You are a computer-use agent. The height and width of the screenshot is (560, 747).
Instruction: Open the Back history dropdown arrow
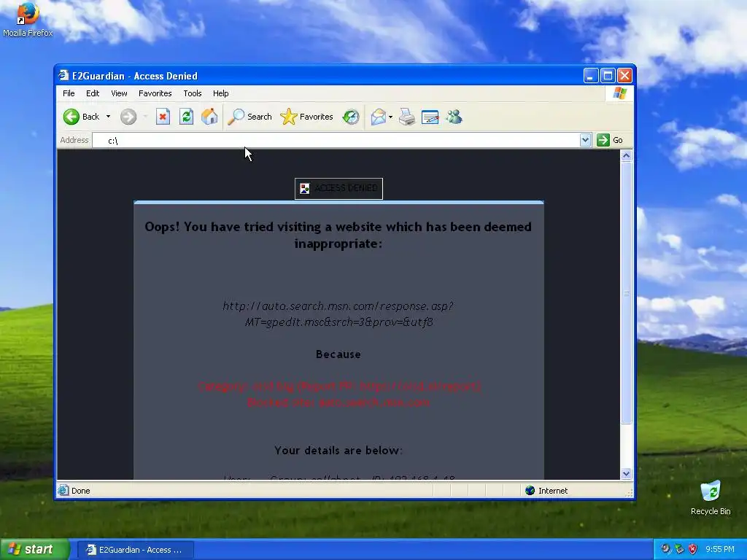tap(108, 117)
